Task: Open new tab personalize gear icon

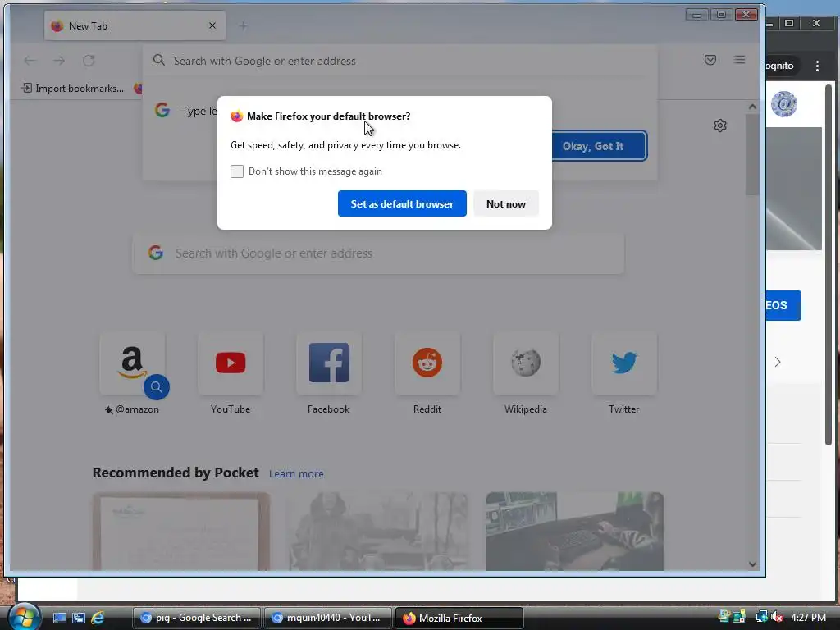Action: coord(720,126)
